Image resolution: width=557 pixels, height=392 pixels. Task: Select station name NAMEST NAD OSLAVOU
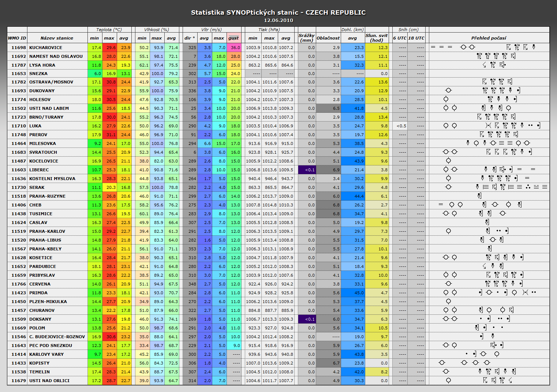tap(56, 56)
